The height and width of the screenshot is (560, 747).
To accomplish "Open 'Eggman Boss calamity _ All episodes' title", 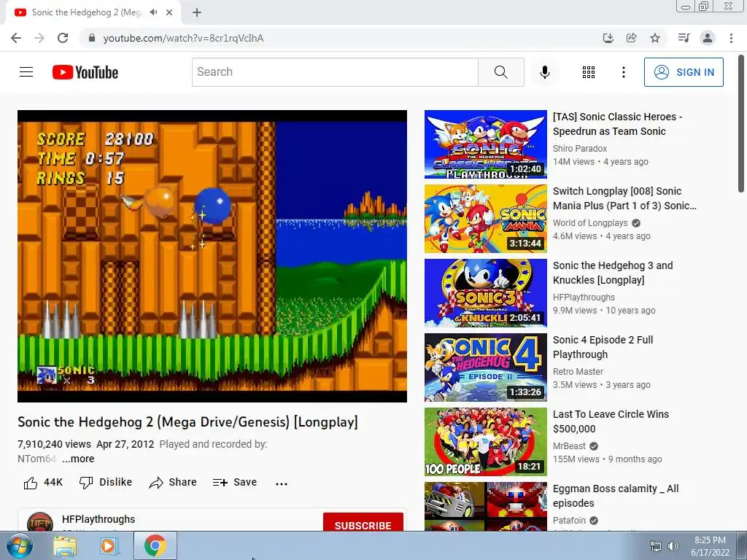I will pos(616,496).
